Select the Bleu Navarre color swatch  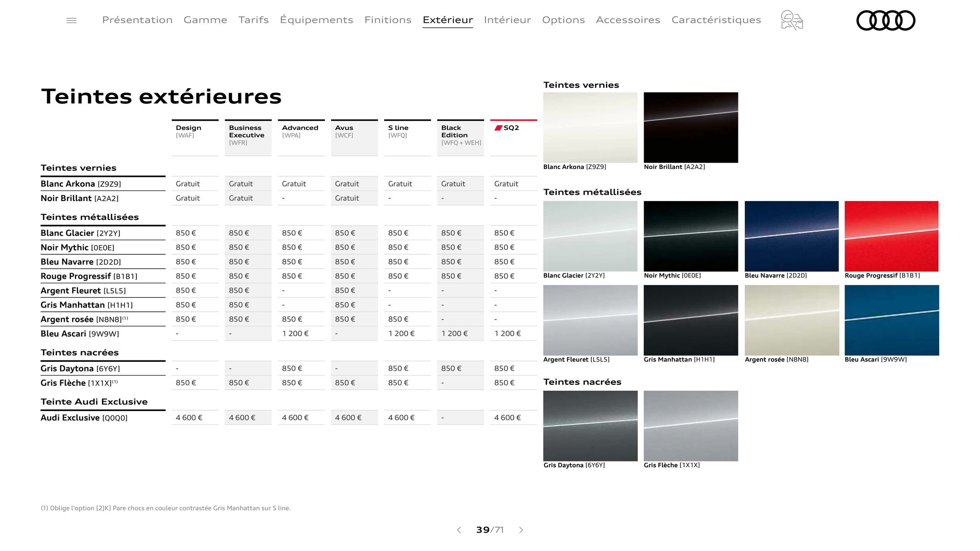792,236
